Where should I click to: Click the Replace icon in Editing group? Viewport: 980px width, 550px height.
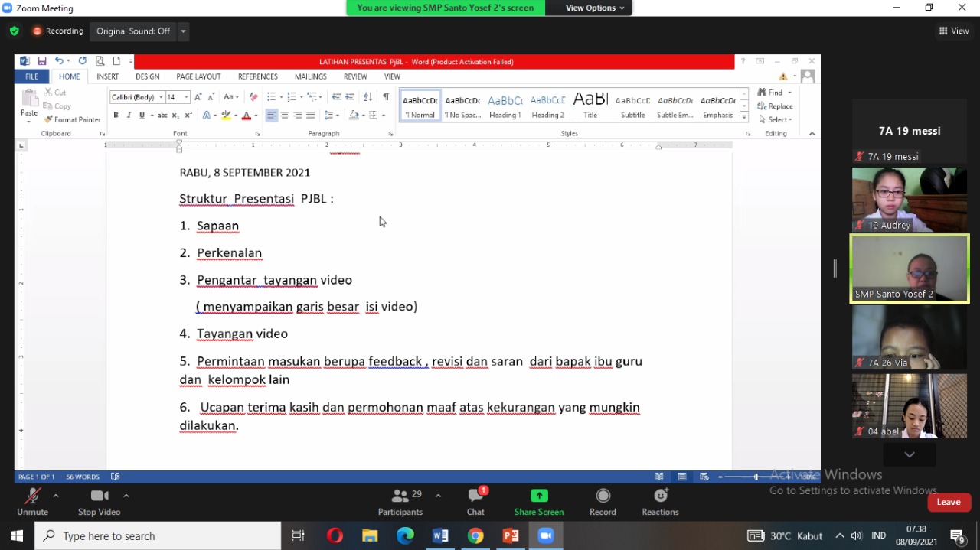(x=762, y=106)
